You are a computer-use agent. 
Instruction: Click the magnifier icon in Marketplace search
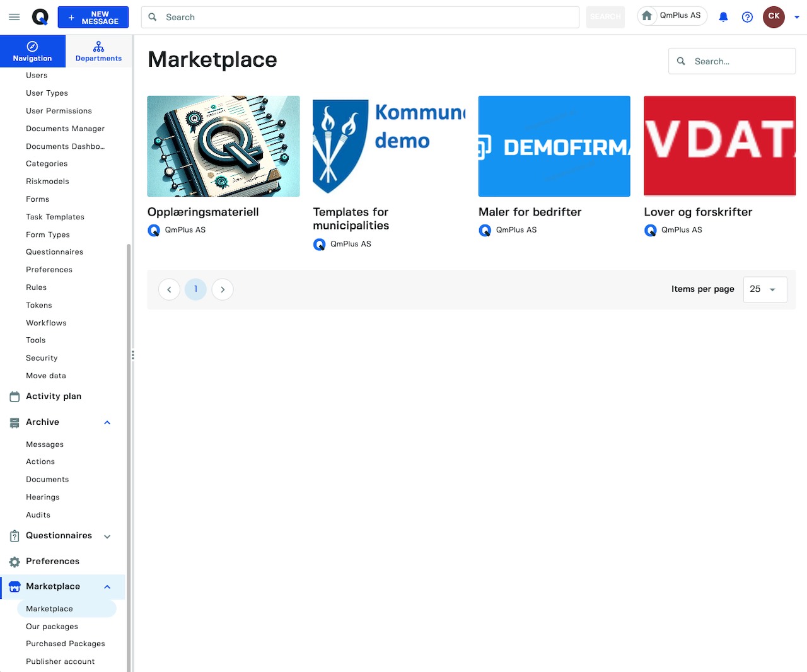[x=681, y=61]
